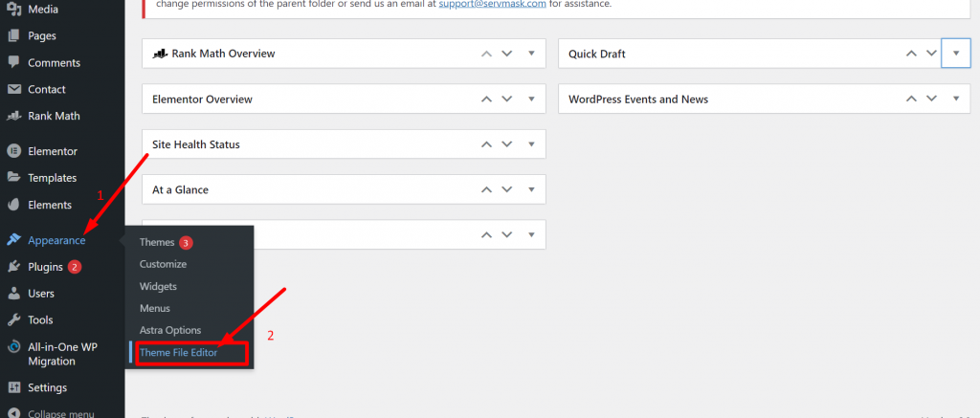Open Tools menu label
This screenshot has height=418, width=980.
(x=40, y=319)
